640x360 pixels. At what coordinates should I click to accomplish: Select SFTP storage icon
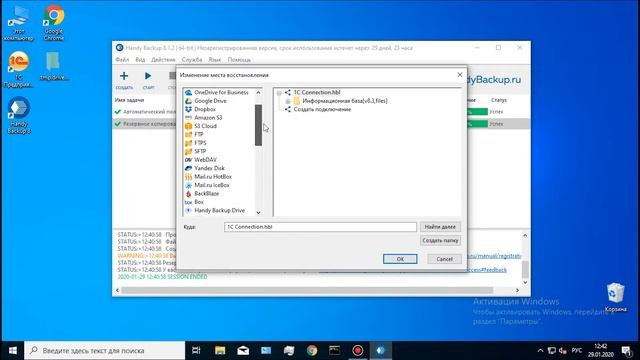188,151
